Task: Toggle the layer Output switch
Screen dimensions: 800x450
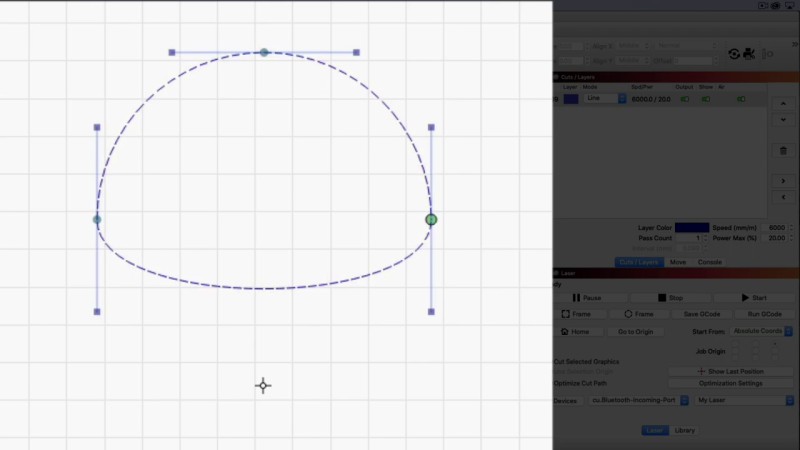Action: (x=685, y=99)
